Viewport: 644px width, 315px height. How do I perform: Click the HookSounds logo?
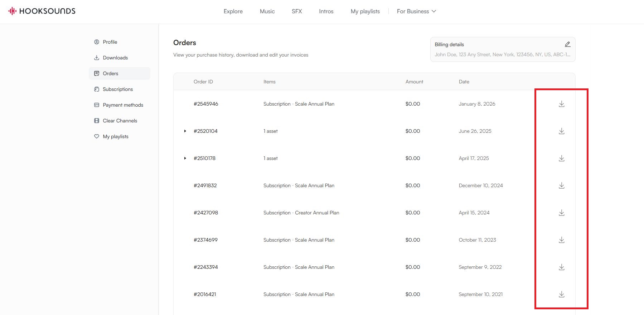click(x=42, y=11)
